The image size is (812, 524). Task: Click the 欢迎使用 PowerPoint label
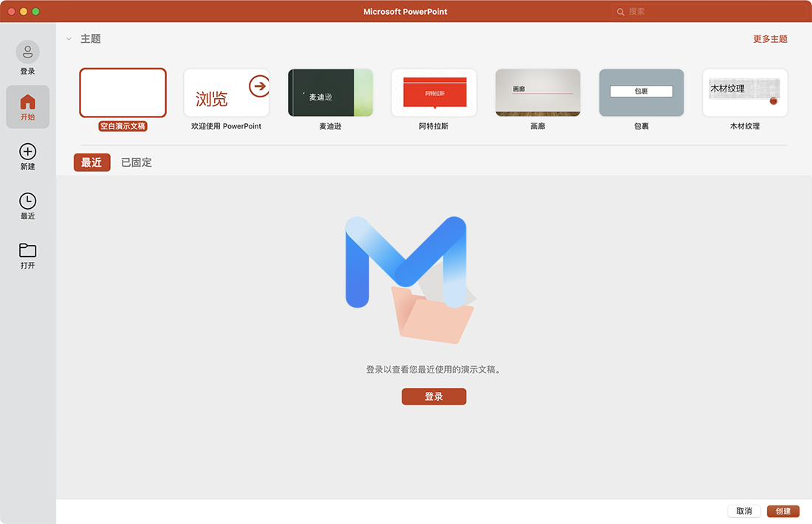pos(227,126)
